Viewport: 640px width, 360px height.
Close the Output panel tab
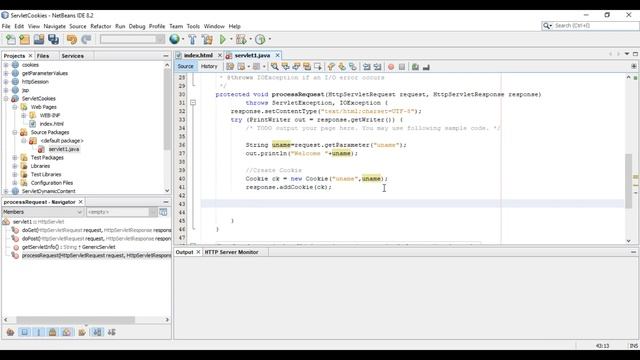[x=198, y=252]
